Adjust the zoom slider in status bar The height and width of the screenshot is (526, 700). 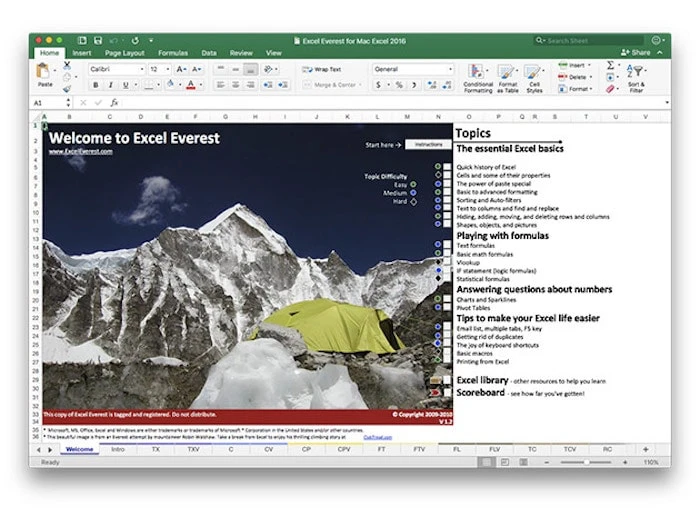click(586, 463)
